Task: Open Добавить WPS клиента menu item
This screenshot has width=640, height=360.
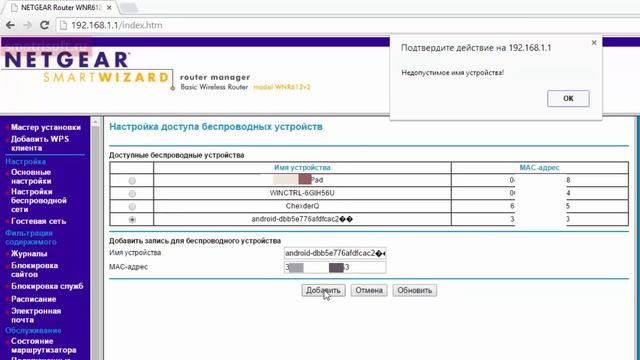Action: tap(40, 143)
